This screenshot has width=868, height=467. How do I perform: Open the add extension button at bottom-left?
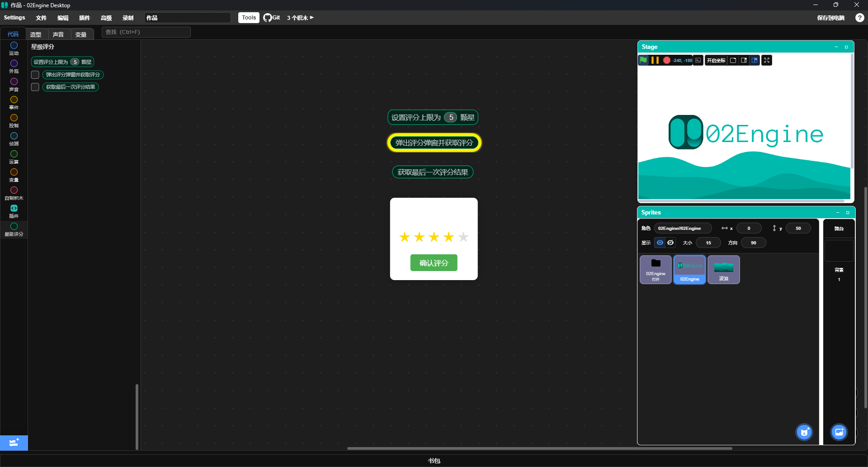[14, 443]
